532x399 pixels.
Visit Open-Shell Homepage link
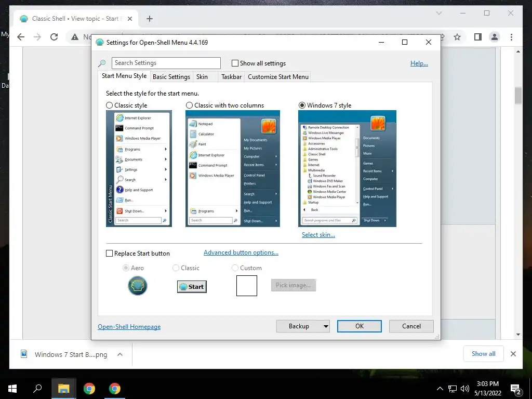pyautogui.click(x=129, y=327)
